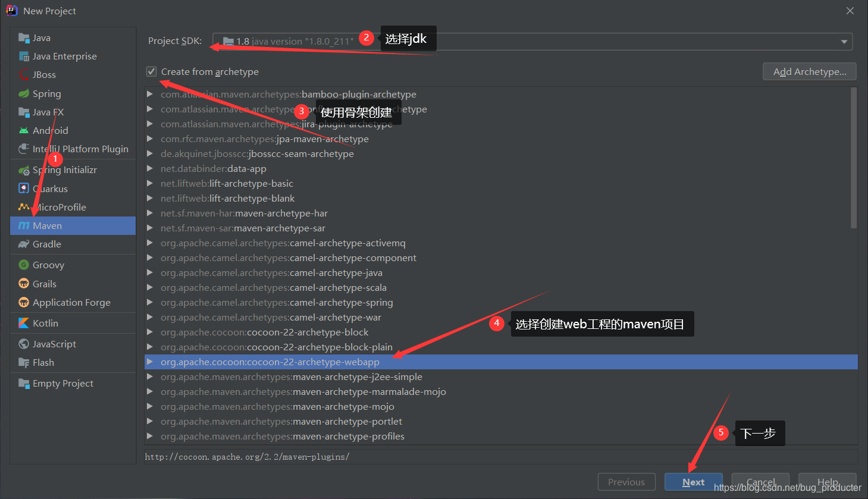Click the Kotlin icon
868x499 pixels.
click(24, 323)
